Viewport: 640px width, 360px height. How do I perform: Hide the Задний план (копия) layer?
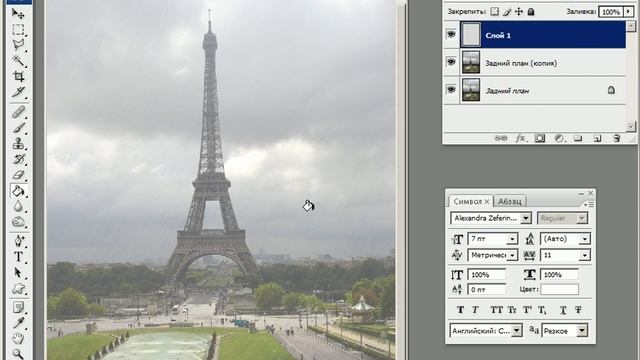[451, 62]
